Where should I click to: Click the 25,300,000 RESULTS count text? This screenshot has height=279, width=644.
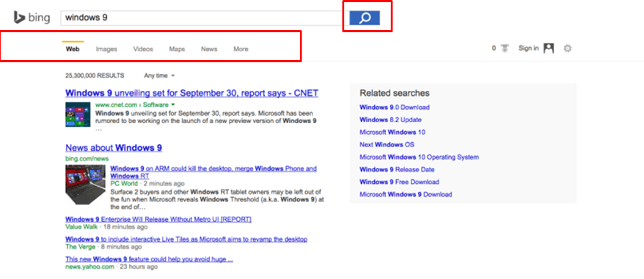95,75
